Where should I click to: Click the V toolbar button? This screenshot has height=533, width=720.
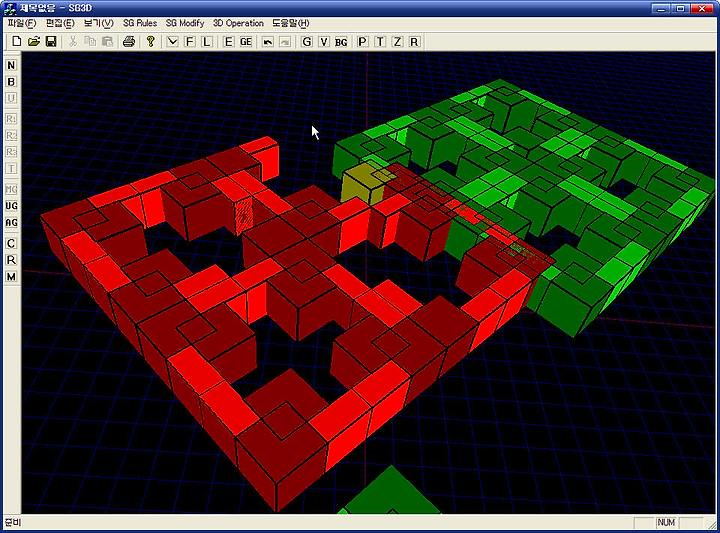point(324,42)
